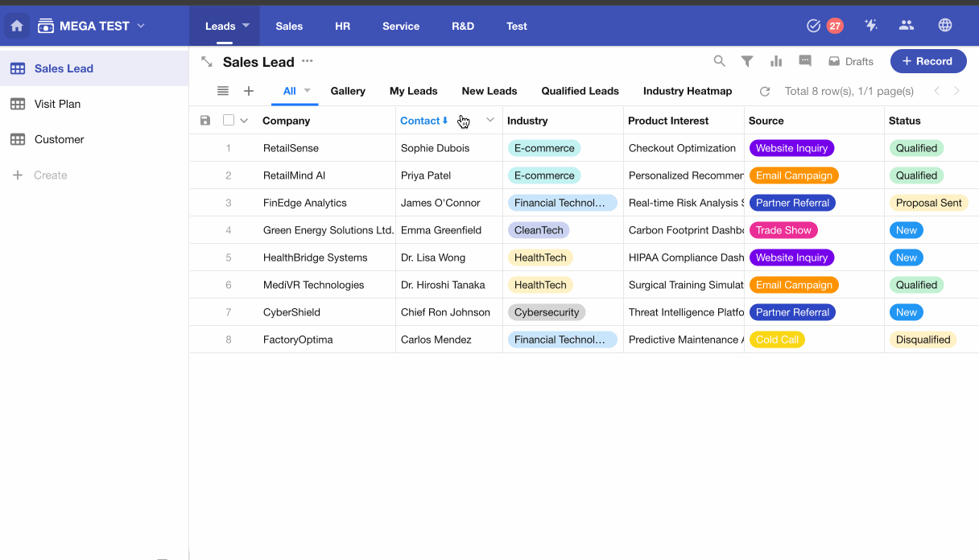
Task: Open the discussion comment icon
Action: coord(804,61)
